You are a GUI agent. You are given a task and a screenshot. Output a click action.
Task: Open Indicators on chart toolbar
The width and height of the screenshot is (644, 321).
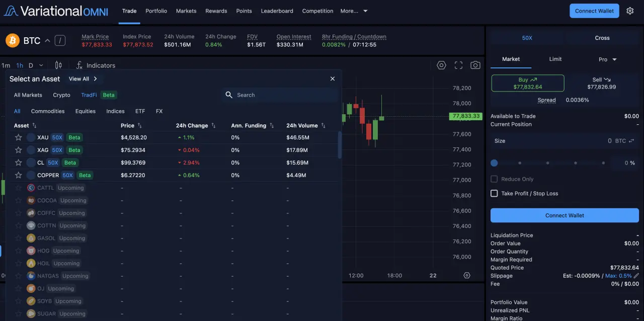tap(96, 65)
